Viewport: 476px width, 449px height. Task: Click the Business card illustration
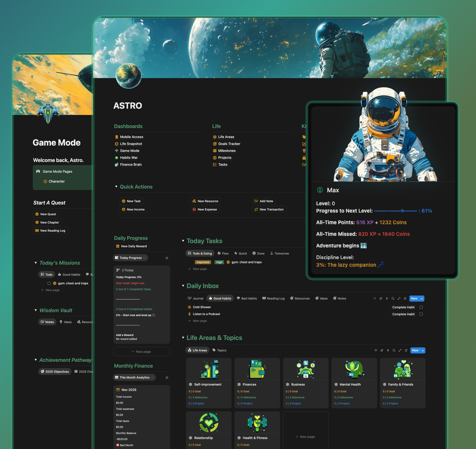pyautogui.click(x=306, y=369)
